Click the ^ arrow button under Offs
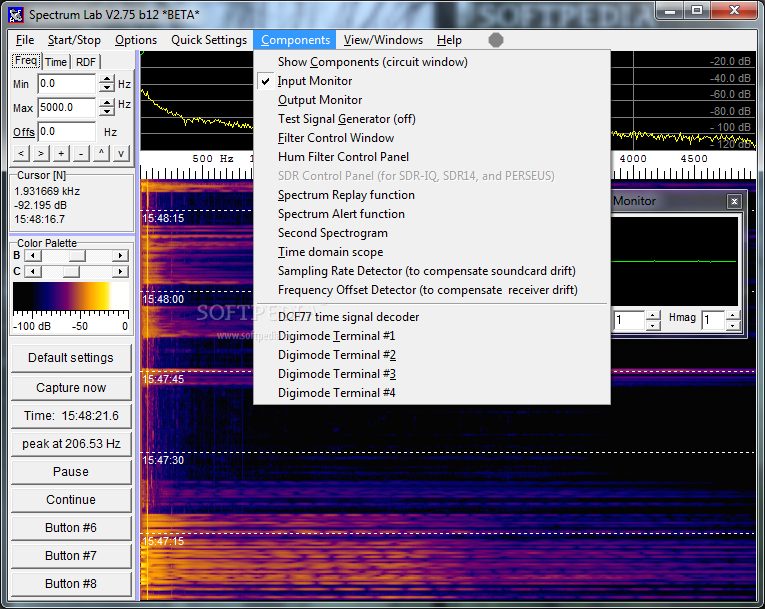This screenshot has height=609, width=765. point(101,153)
